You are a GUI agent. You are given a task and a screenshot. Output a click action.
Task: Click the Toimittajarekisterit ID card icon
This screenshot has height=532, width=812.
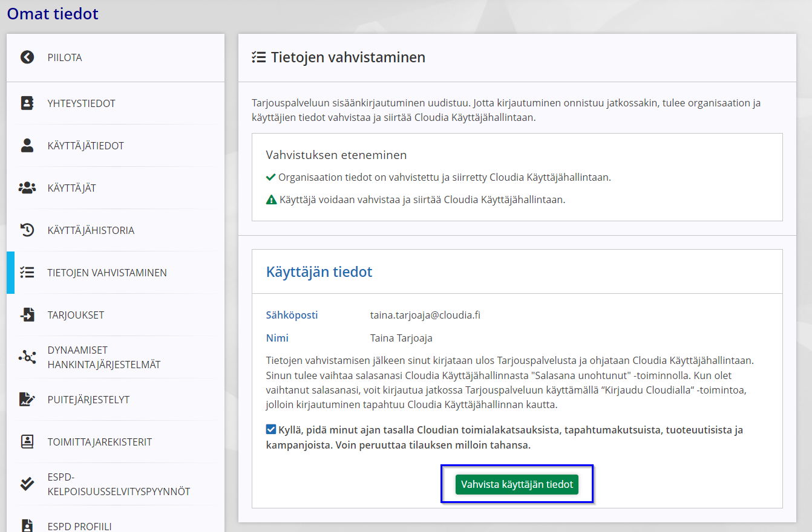click(27, 441)
